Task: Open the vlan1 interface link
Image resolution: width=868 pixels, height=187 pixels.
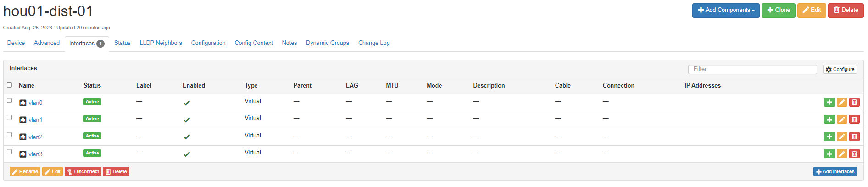Action: [35, 120]
